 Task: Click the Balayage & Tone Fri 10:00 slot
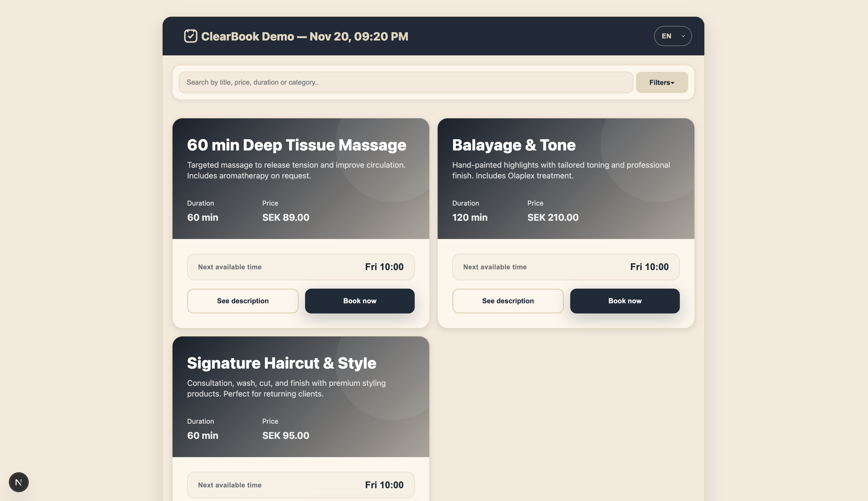pos(649,267)
